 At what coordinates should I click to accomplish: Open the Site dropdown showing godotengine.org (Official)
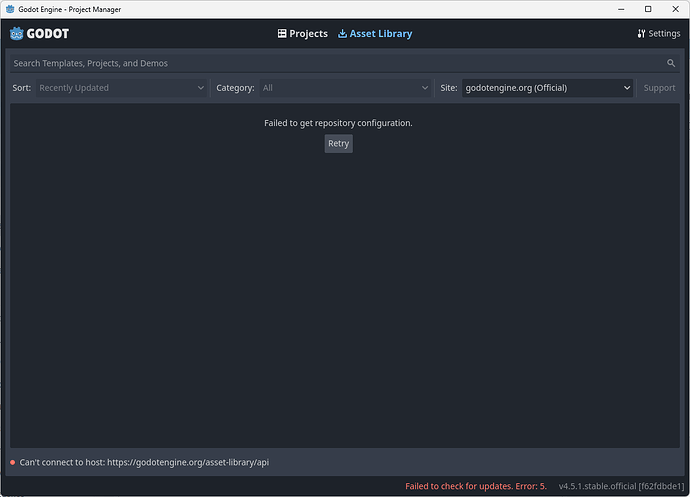coord(548,88)
